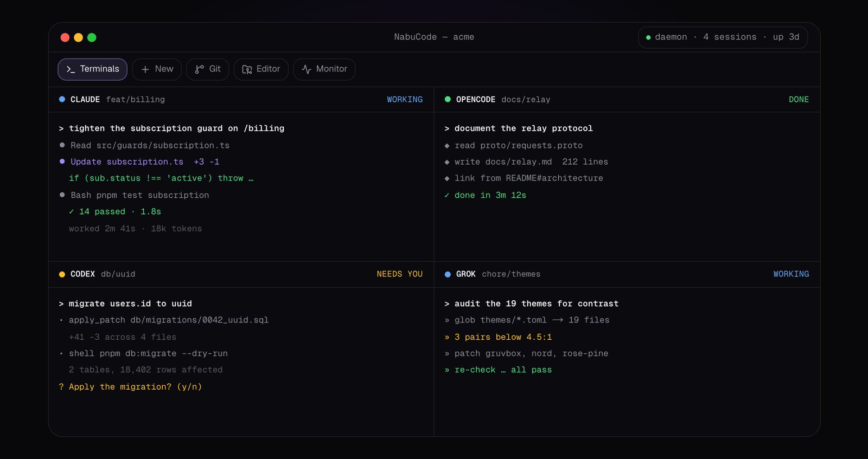This screenshot has height=459, width=868.
Task: Click the terminal prompt icon in Terminals
Action: tap(71, 69)
